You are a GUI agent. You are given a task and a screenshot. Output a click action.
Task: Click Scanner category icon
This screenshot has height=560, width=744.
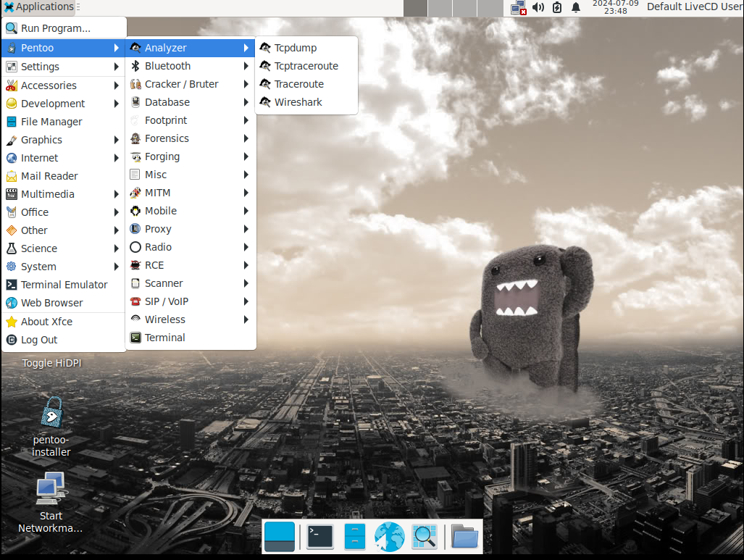click(135, 283)
